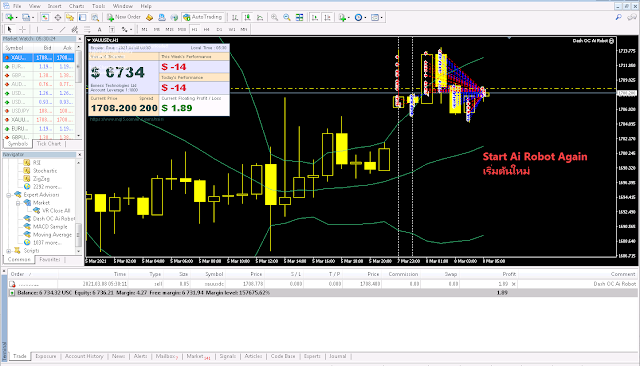
Task: Click the Zoom Out magnifier icon
Action: [x=287, y=17]
